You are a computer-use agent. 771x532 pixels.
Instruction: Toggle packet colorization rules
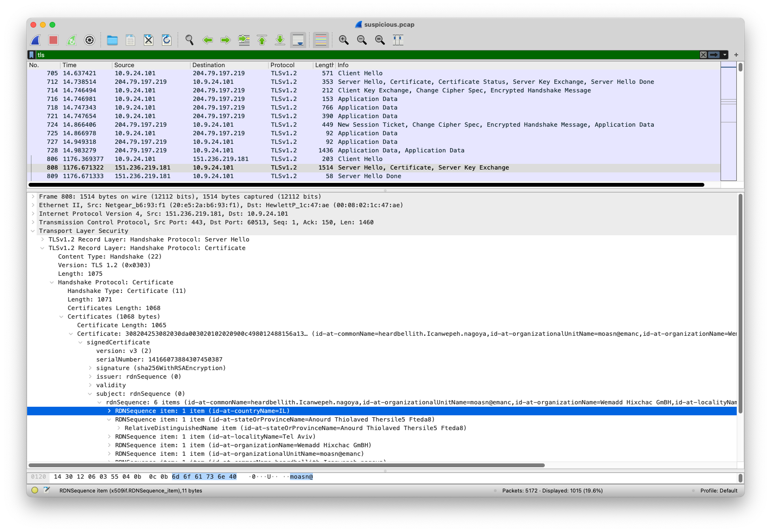point(321,40)
